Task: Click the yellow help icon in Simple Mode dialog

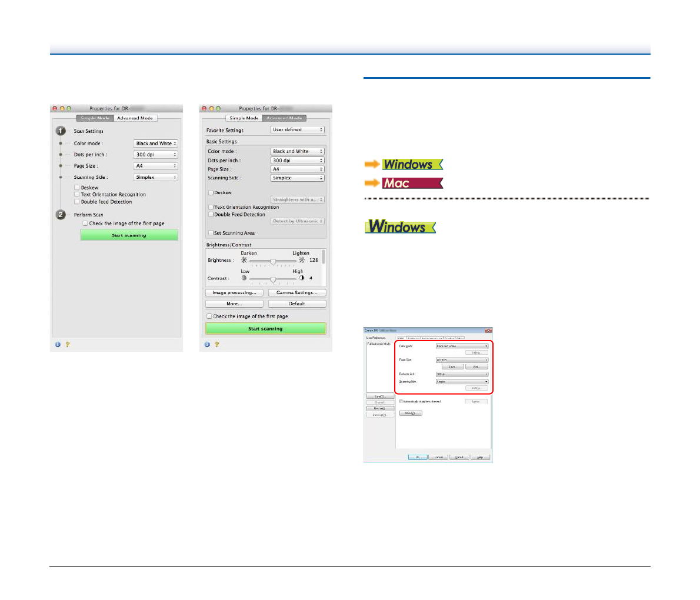Action: click(x=68, y=345)
